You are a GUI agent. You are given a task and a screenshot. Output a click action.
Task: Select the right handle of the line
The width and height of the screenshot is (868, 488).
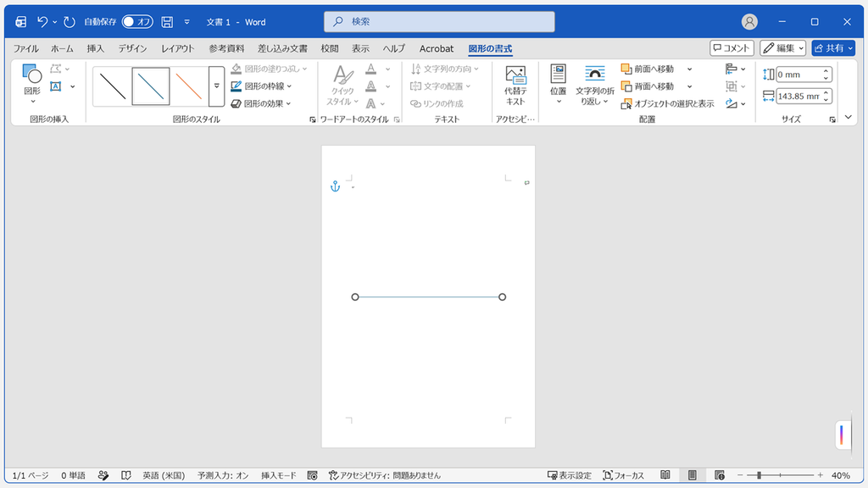tap(502, 297)
